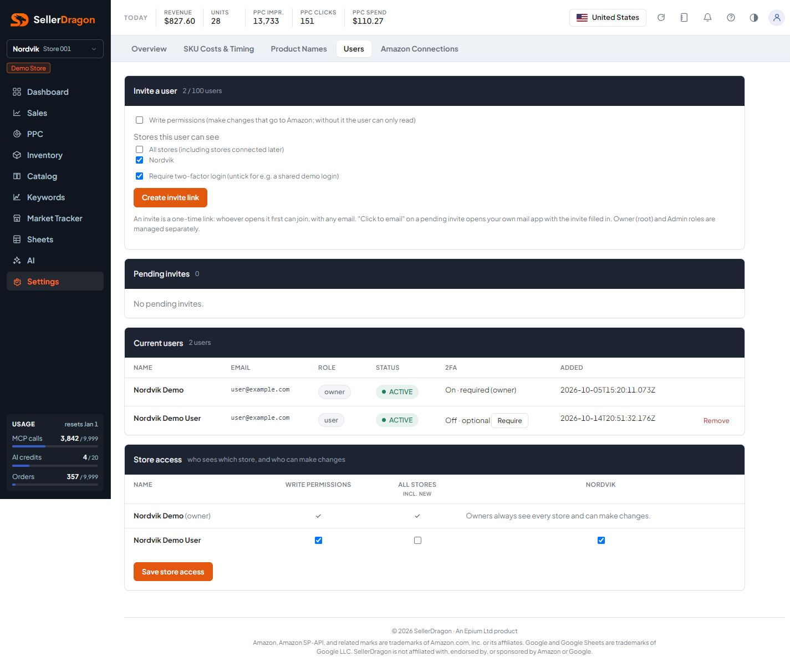
Task: Toggle dark/light theme icon
Action: pos(754,18)
